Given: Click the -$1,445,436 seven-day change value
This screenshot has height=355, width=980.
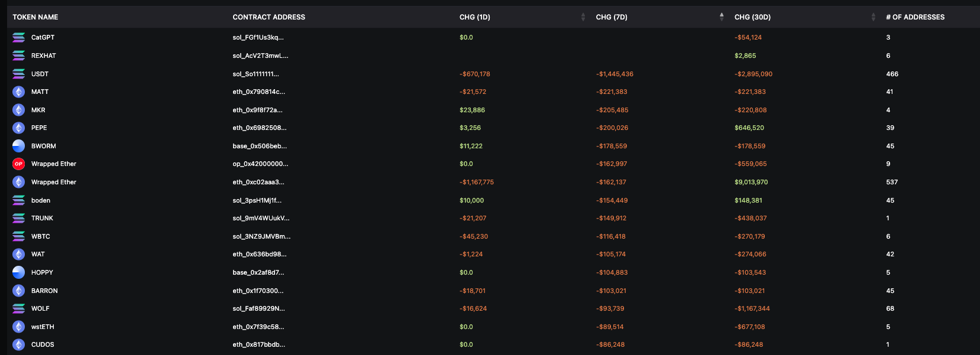Looking at the screenshot, I should point(614,74).
